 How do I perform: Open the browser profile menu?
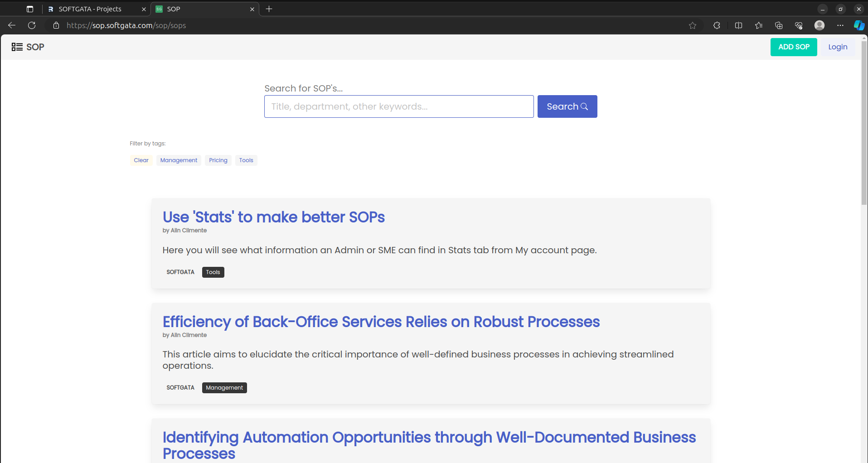click(x=820, y=25)
